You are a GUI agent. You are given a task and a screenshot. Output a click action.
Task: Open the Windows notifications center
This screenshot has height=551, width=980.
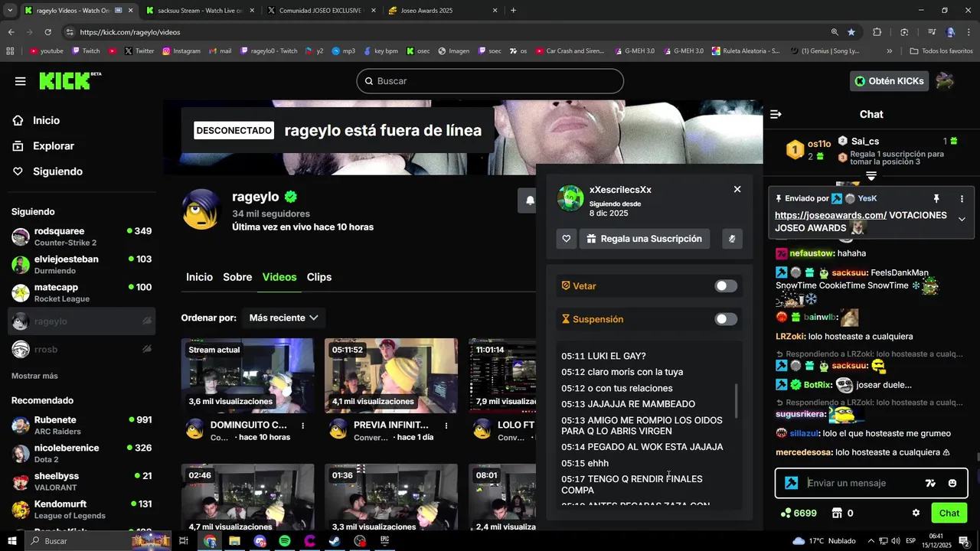click(x=964, y=541)
